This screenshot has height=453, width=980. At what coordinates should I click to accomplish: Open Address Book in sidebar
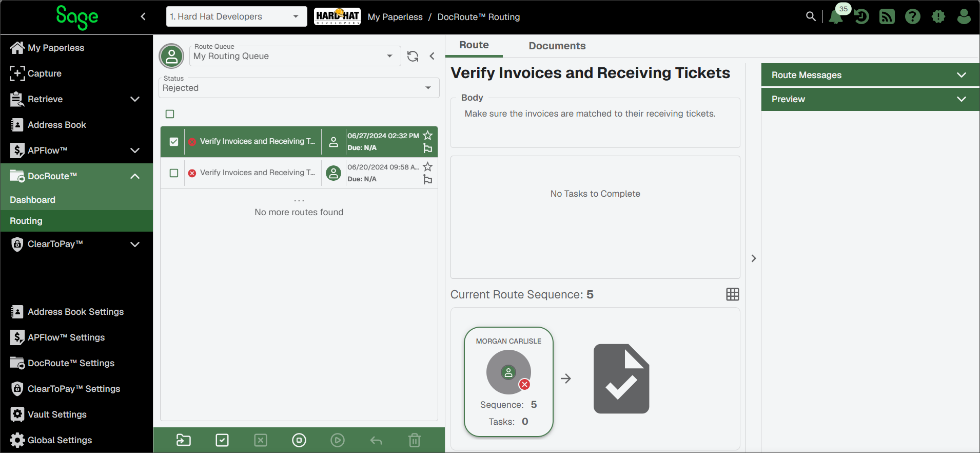76,125
